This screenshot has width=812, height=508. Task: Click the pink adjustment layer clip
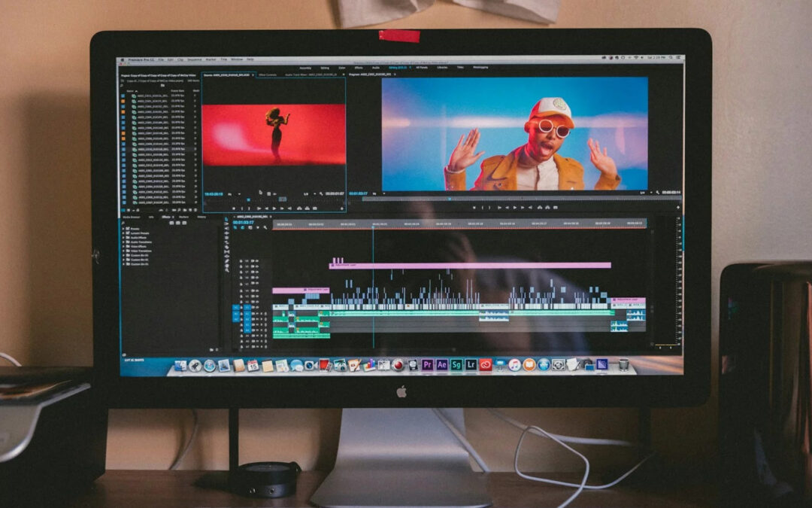click(x=470, y=265)
